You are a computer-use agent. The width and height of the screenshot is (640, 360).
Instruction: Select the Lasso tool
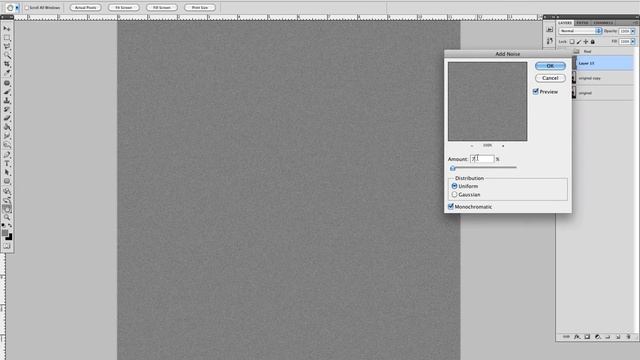(7, 47)
